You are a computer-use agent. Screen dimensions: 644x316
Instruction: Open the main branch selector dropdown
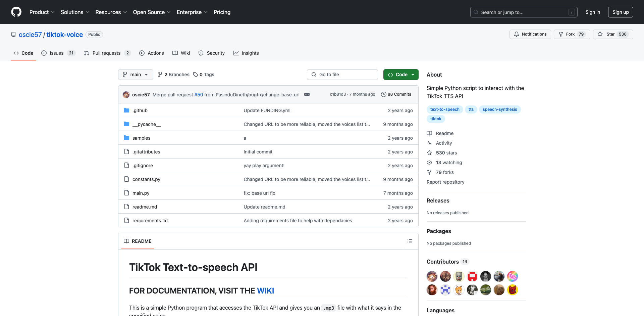136,75
